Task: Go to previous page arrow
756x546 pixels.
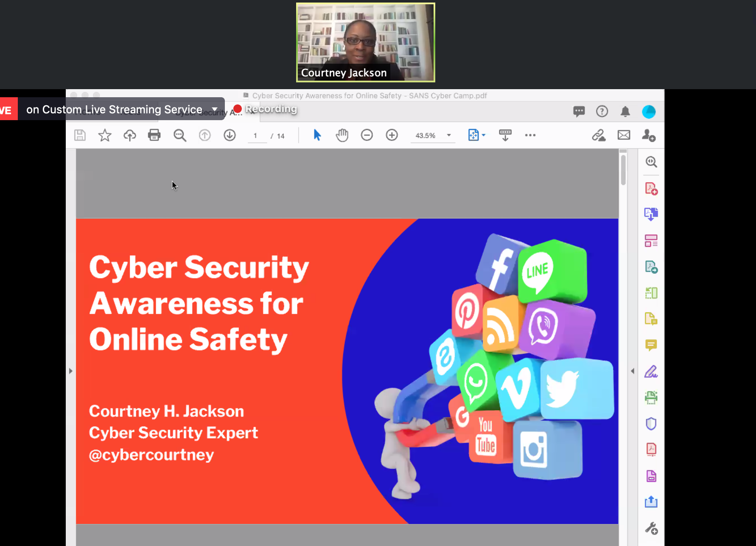Action: [x=205, y=135]
